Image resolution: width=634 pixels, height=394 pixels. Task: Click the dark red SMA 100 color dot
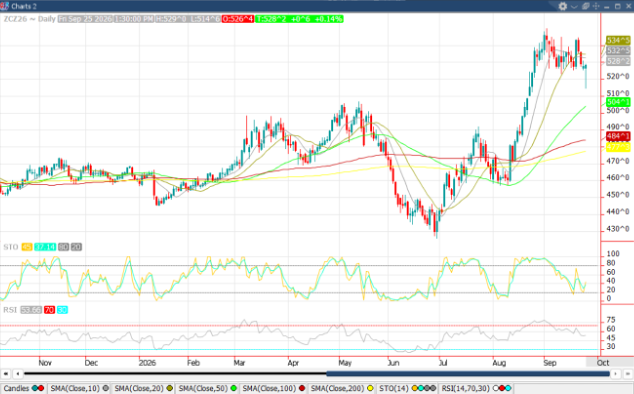coord(302,388)
